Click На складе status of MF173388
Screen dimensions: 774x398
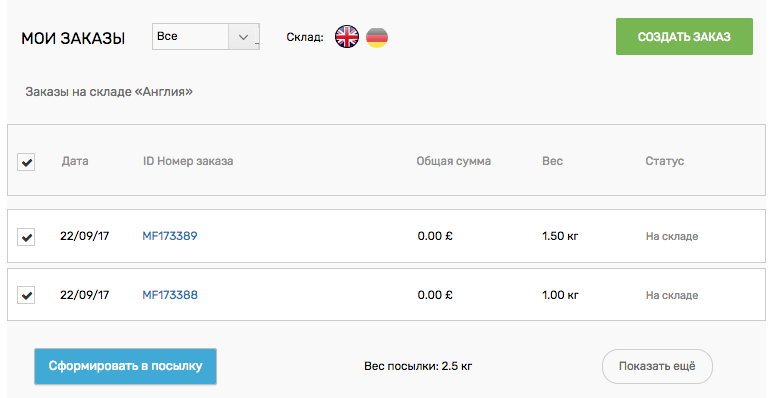[672, 295]
